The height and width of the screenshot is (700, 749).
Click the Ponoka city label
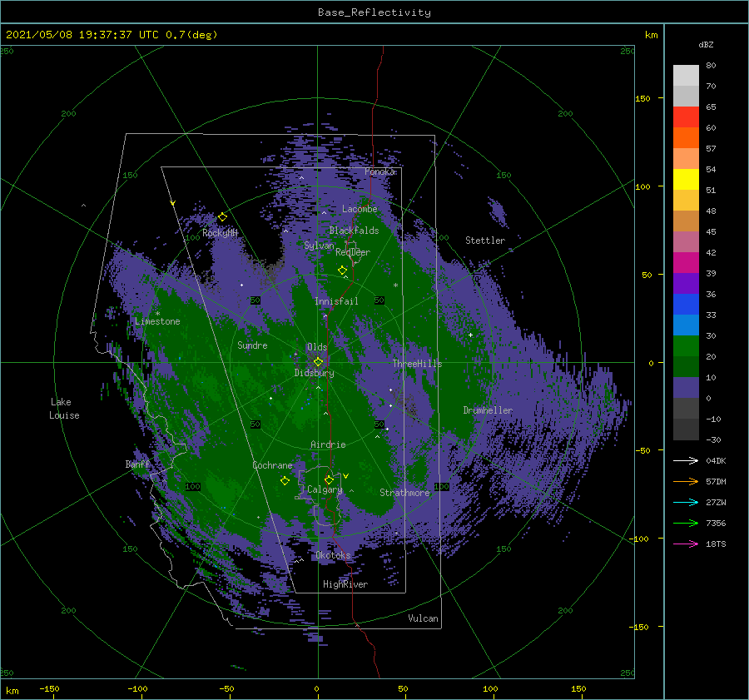tap(379, 171)
